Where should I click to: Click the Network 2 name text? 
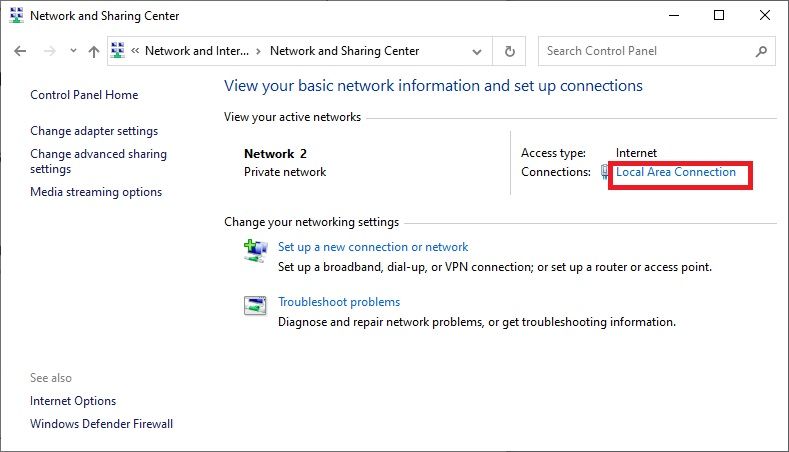click(x=275, y=154)
